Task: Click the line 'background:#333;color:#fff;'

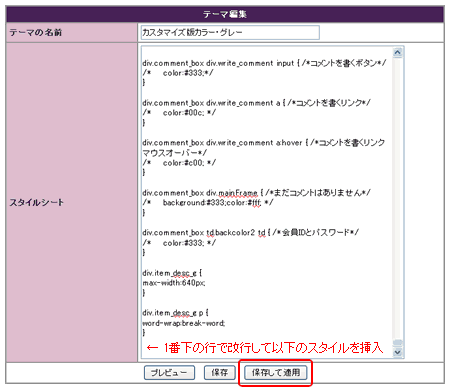Action: (208, 202)
